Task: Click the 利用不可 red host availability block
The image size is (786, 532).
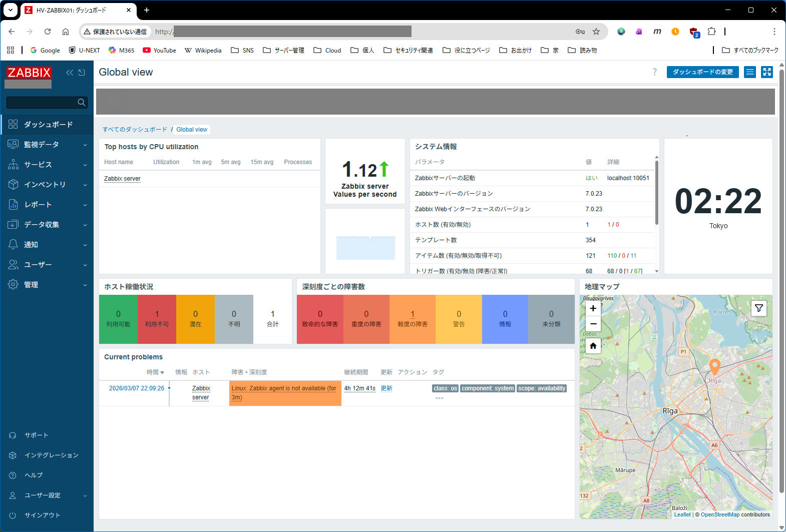Action: [x=157, y=319]
